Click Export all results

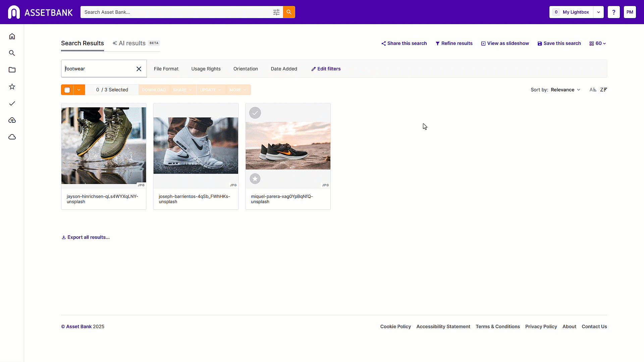[x=86, y=237]
